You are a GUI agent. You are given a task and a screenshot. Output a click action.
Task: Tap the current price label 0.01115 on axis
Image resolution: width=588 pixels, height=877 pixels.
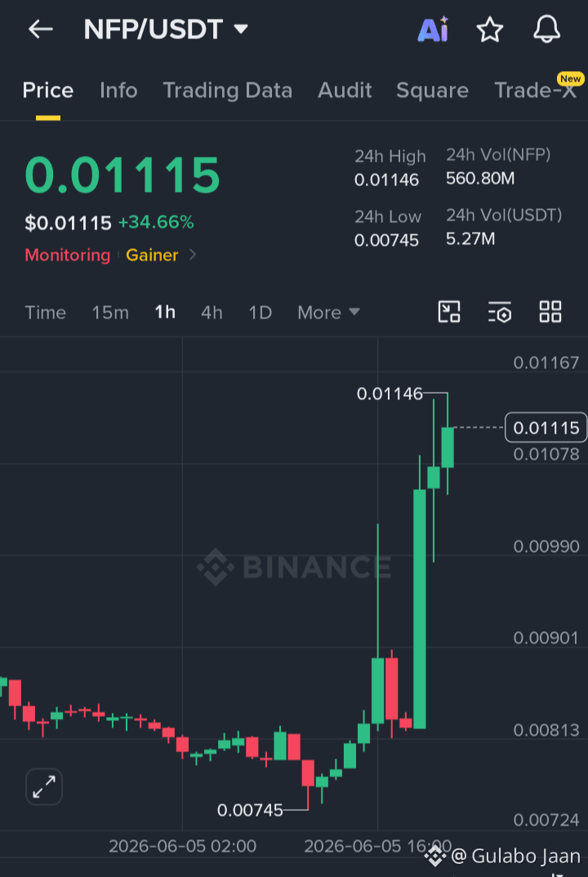pyautogui.click(x=546, y=428)
